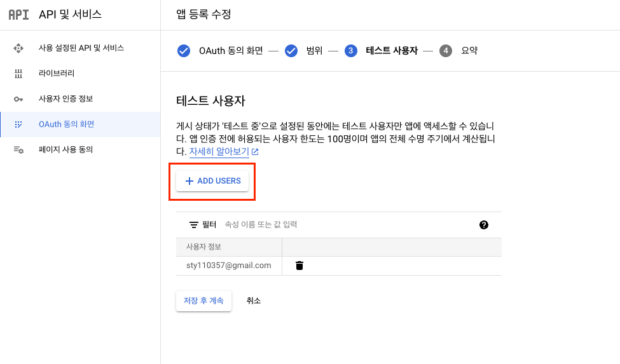Click the 사용자 인증 정보 key icon
Viewport: 620px width, 364px height.
18,99
